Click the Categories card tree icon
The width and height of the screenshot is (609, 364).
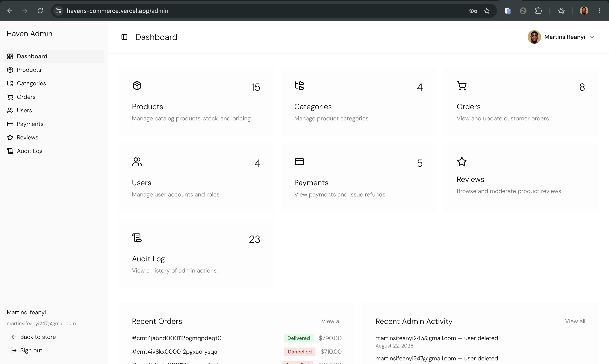(299, 86)
